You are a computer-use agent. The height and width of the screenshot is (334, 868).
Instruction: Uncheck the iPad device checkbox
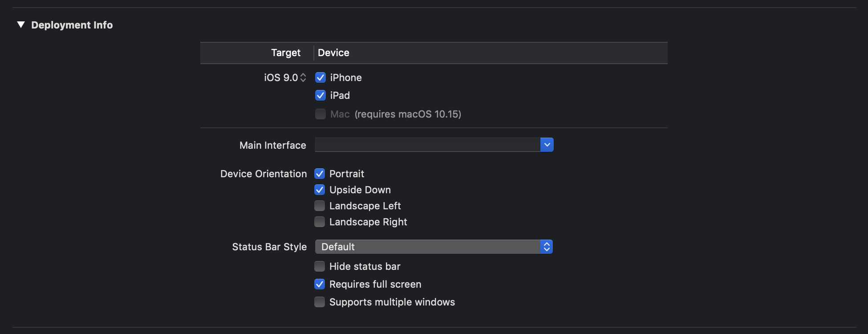pos(320,95)
